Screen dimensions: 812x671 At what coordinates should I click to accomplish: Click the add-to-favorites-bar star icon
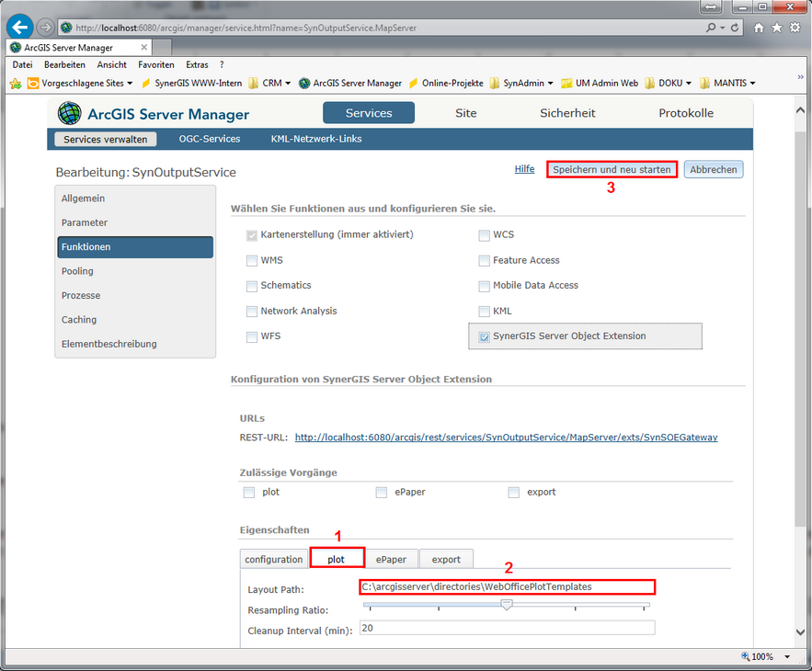click(16, 83)
